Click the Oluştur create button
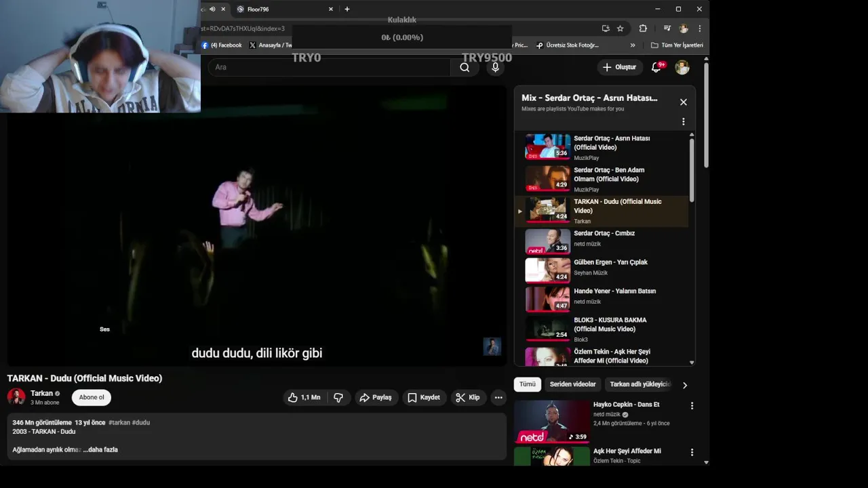Viewport: 868px width, 488px height. (x=619, y=67)
